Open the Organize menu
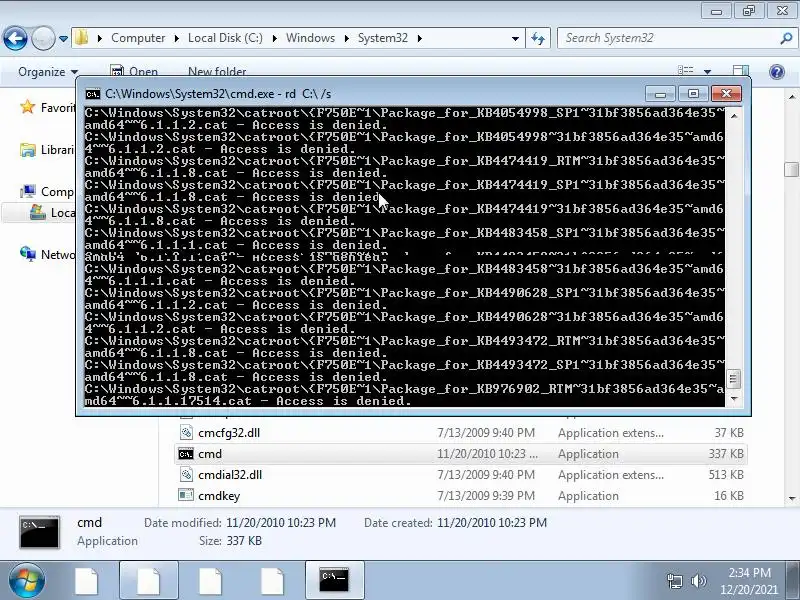Screen dimensions: 800x600 (48, 72)
